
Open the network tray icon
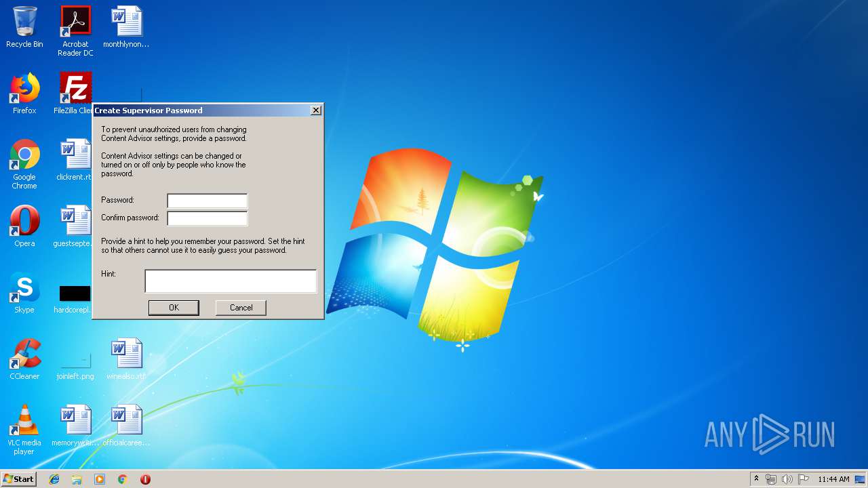(771, 479)
